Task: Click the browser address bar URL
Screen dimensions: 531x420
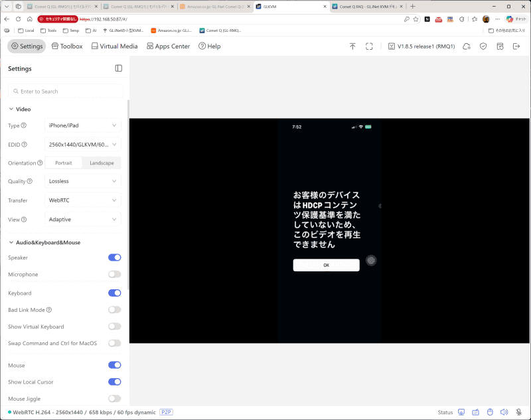Action: [104, 19]
